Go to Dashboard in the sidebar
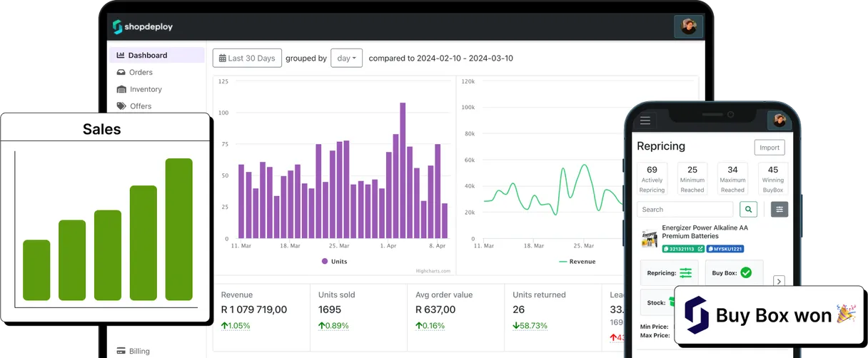 (156, 55)
